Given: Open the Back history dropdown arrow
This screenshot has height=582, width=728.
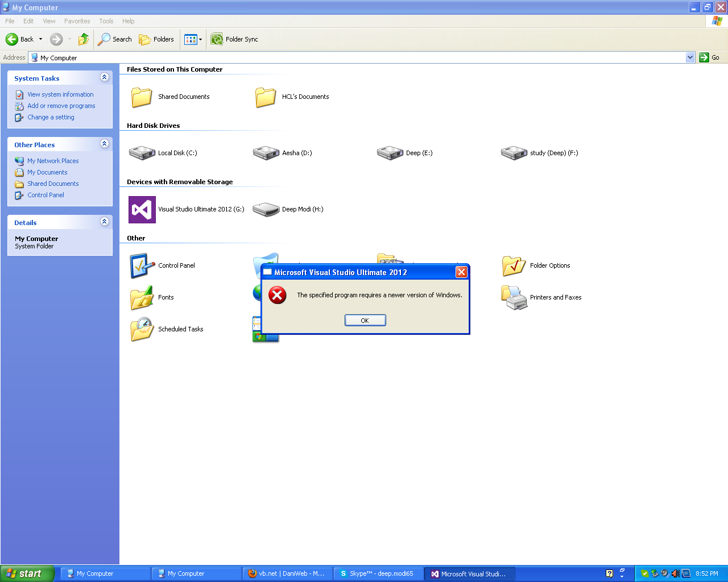Looking at the screenshot, I should pyautogui.click(x=40, y=39).
